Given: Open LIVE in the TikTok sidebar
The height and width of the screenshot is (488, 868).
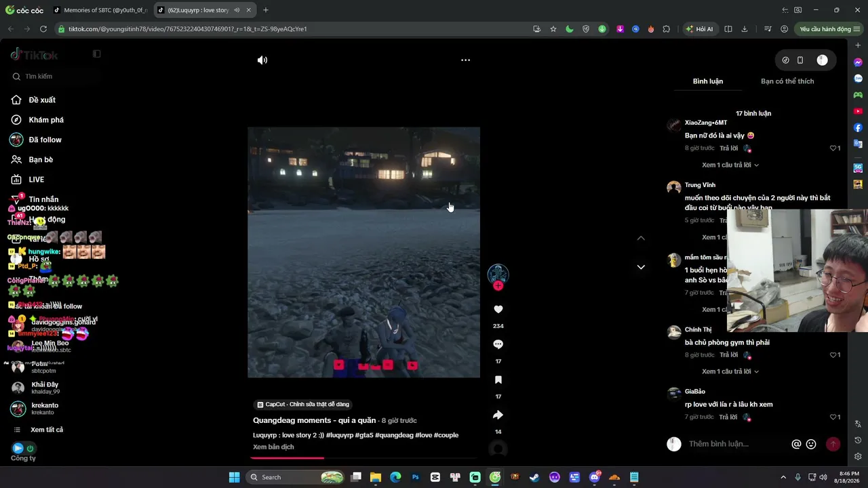Looking at the screenshot, I should (37, 180).
